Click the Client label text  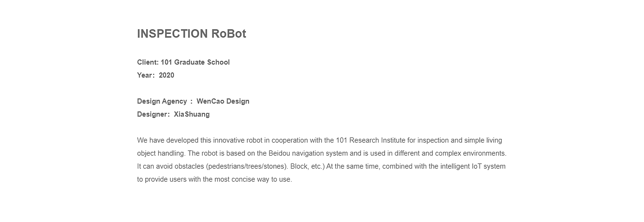tap(148, 62)
